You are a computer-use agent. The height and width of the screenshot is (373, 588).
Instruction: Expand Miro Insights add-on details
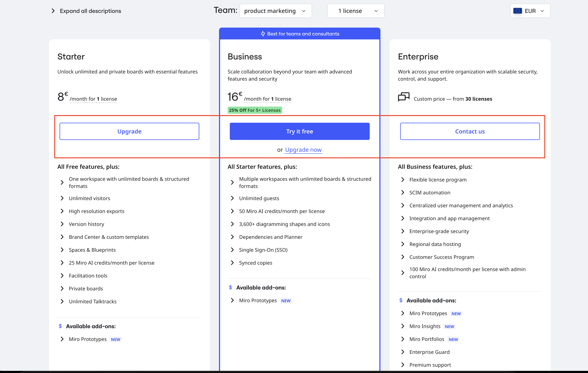pos(425,326)
